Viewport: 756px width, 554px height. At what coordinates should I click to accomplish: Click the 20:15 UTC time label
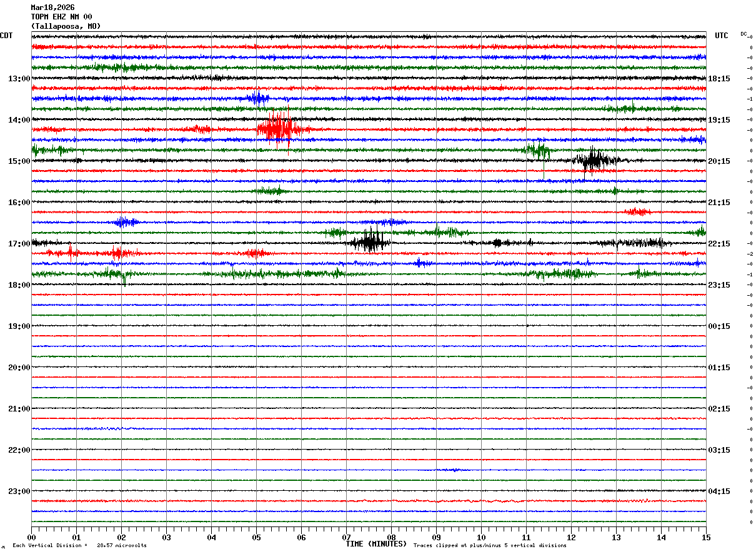[x=719, y=161]
